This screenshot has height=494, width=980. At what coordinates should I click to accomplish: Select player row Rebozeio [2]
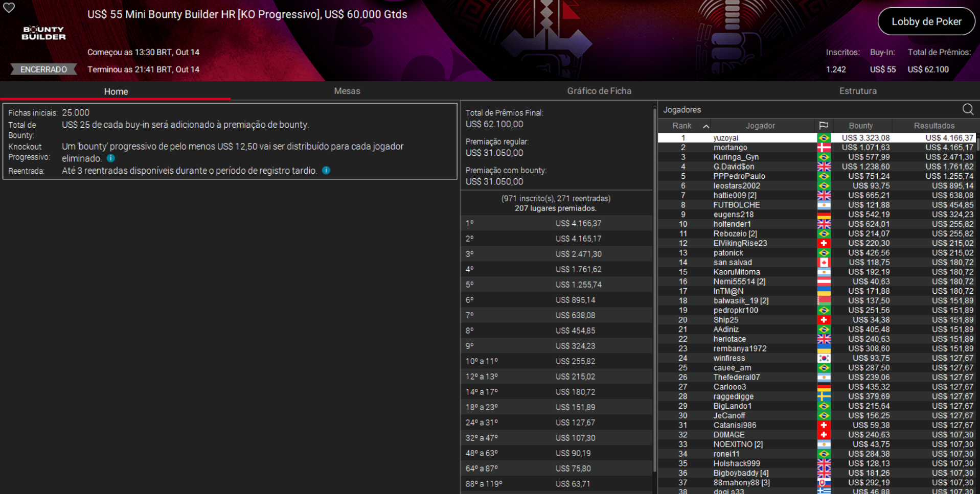click(816, 233)
